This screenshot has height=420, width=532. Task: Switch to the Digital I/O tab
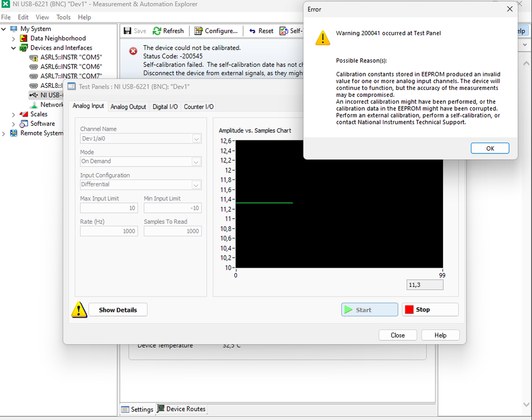pos(165,106)
